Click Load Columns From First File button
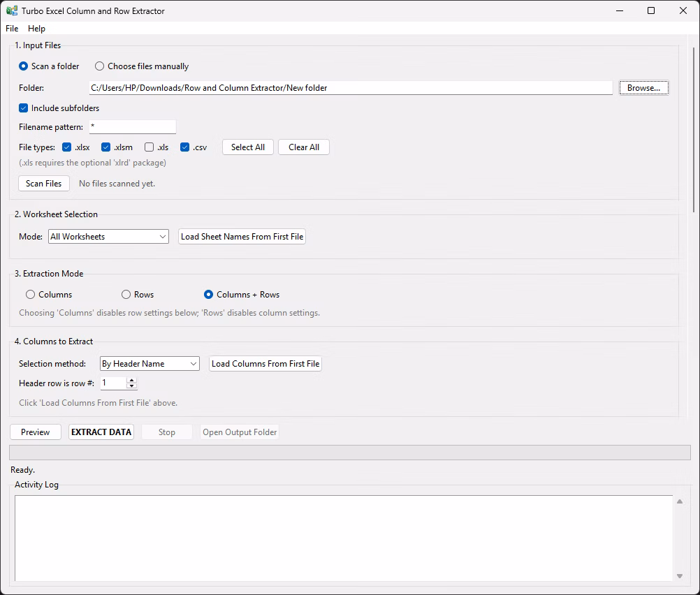The width and height of the screenshot is (700, 595). pyautogui.click(x=265, y=364)
